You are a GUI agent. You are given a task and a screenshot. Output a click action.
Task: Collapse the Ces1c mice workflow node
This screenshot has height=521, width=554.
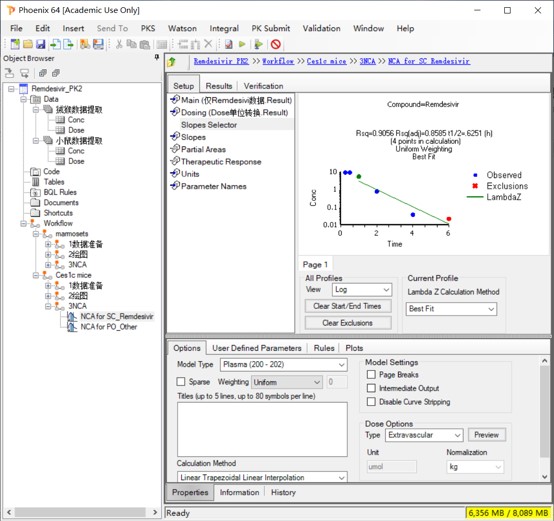coord(36,275)
